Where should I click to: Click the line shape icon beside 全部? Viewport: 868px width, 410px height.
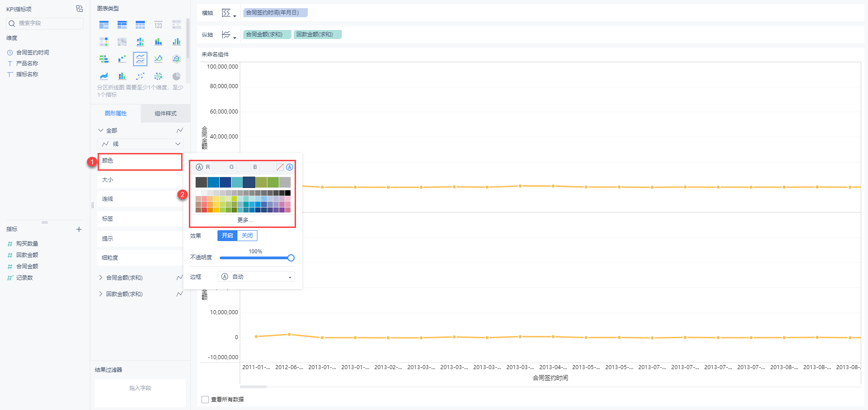pyautogui.click(x=180, y=130)
